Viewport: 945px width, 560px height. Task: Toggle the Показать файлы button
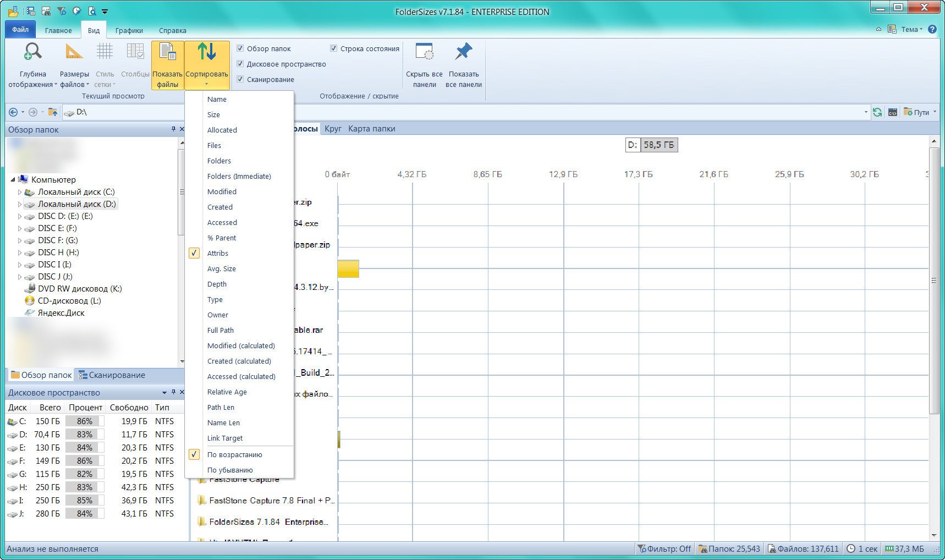click(167, 65)
